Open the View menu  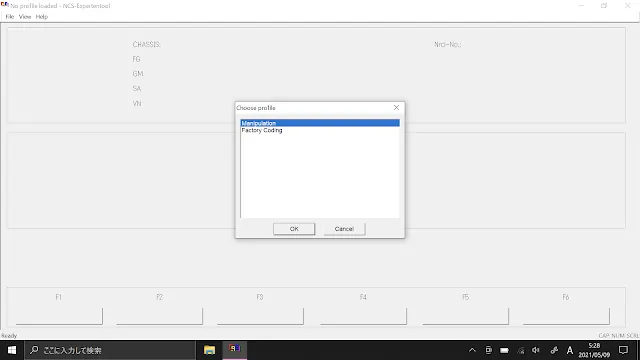pos(25,17)
